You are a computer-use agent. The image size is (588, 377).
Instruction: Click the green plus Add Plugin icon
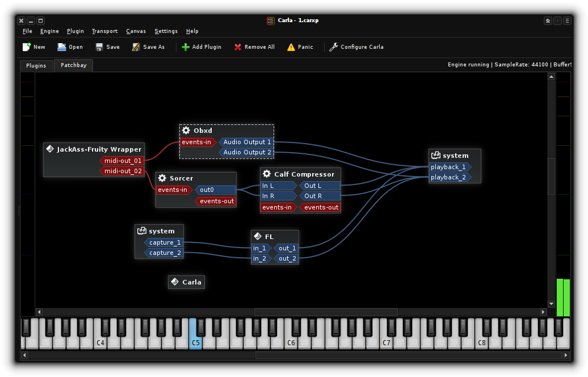click(x=186, y=47)
